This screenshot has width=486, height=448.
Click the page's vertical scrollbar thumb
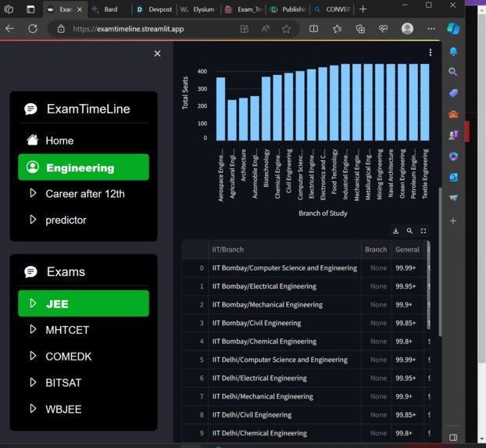click(440, 262)
